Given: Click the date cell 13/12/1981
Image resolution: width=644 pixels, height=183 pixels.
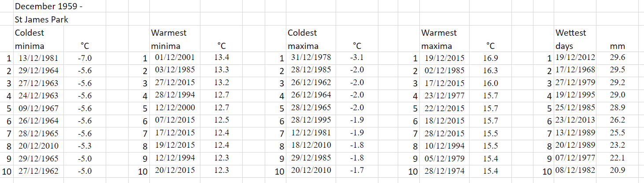Looking at the screenshot, I should tap(38, 58).
